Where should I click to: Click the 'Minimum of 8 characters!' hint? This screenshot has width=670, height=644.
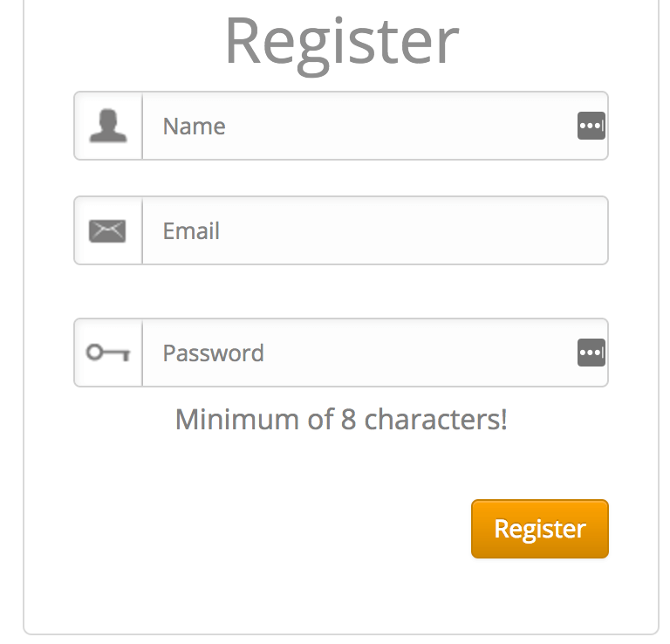341,420
